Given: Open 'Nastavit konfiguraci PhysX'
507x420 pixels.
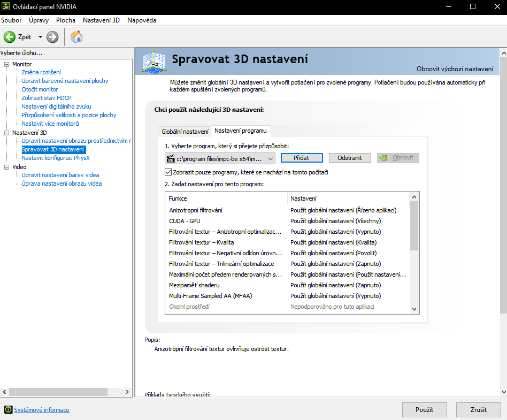Looking at the screenshot, I should click(x=55, y=158).
